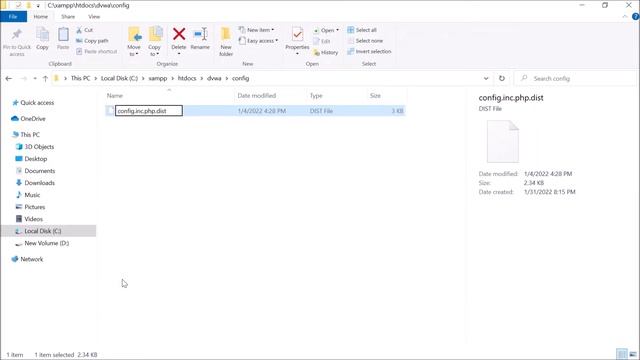Viewport: 640px width, 360px height.
Task: Sort by the Size column header
Action: [x=375, y=96]
